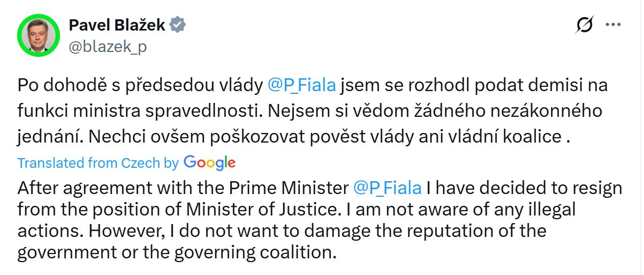Open @P_Fiala mention in the English translation
Viewport: 644px width, 275px height.
[x=388, y=188]
